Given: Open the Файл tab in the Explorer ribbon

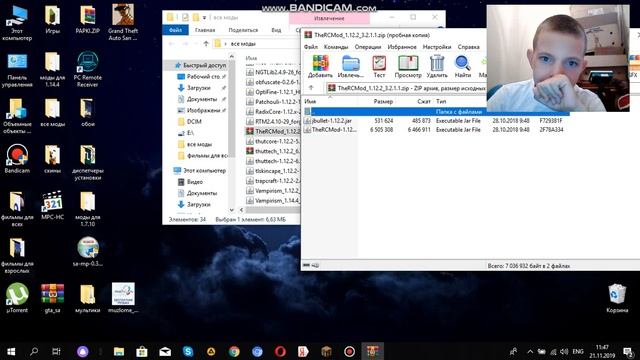Looking at the screenshot, I should (176, 30).
